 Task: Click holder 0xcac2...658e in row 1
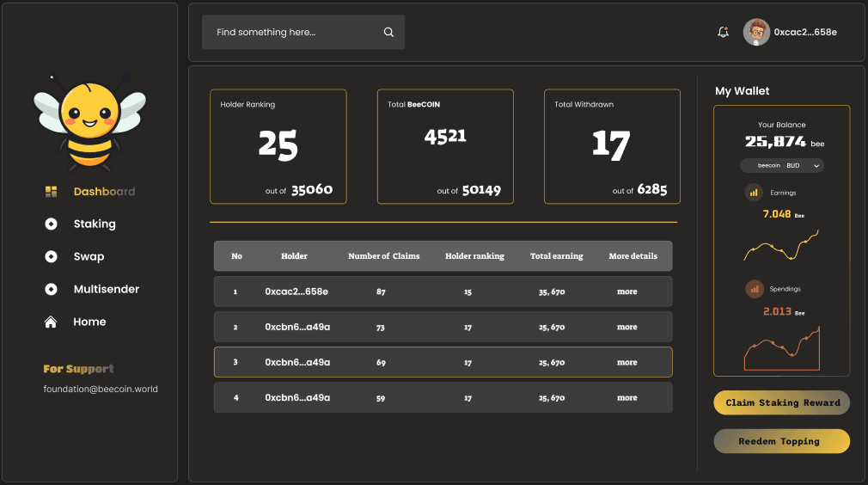click(x=296, y=292)
